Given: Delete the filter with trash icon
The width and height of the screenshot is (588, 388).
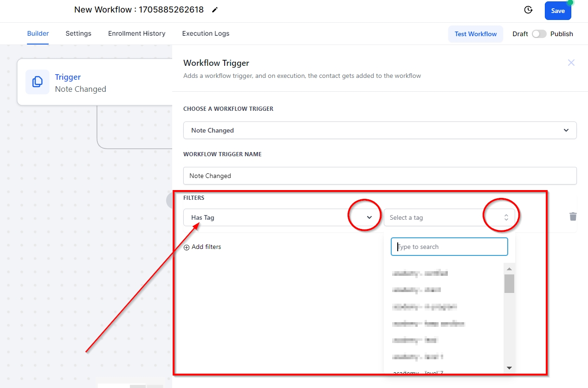Looking at the screenshot, I should (573, 216).
